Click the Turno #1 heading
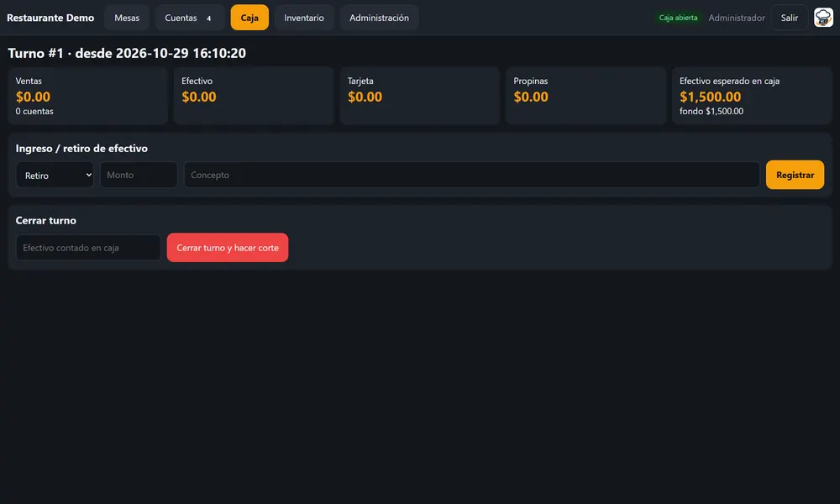Screen dimensions: 840x504 pos(127,53)
